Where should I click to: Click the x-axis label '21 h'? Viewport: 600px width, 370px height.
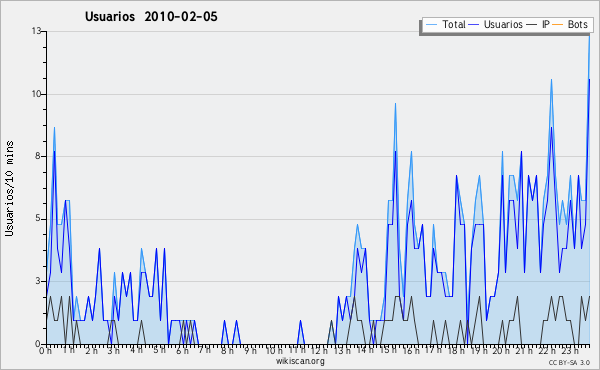coord(524,350)
